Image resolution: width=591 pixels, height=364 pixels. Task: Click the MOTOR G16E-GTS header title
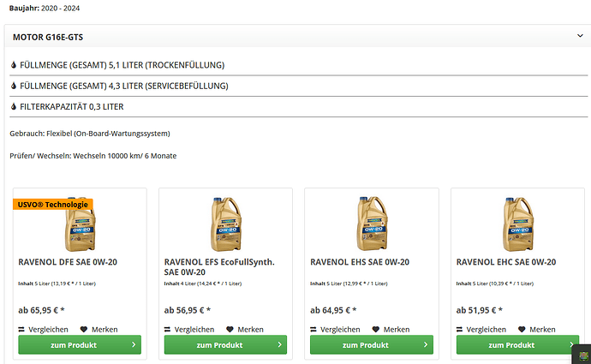point(48,38)
